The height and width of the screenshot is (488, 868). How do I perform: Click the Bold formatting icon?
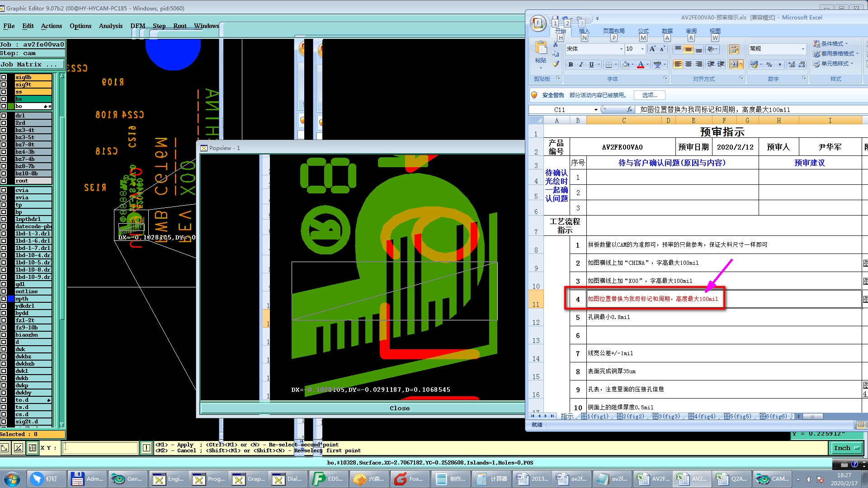pos(571,65)
